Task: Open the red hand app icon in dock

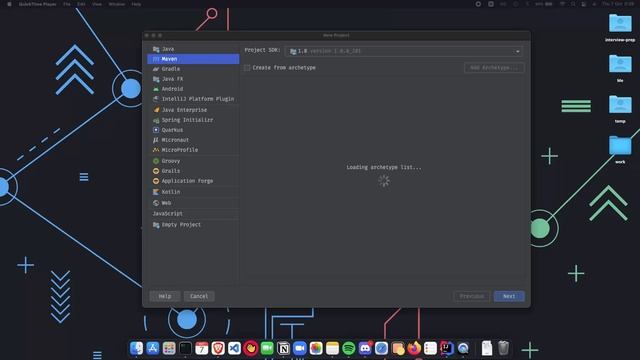Action: point(251,348)
